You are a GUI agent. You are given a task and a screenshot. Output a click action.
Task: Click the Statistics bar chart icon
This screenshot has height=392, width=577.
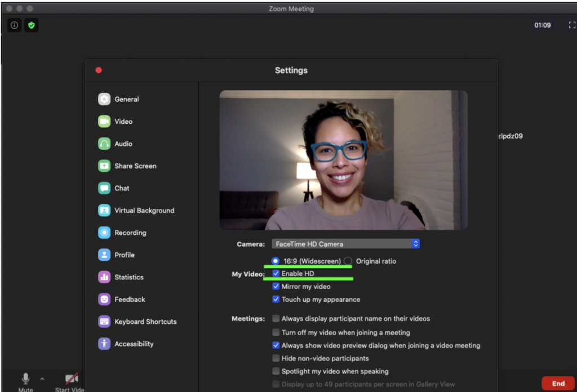click(104, 277)
